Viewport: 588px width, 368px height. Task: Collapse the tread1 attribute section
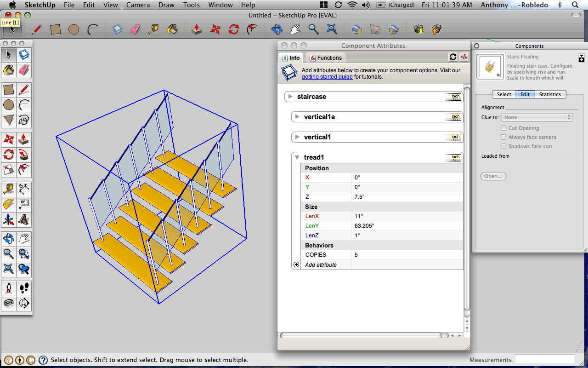click(x=297, y=157)
